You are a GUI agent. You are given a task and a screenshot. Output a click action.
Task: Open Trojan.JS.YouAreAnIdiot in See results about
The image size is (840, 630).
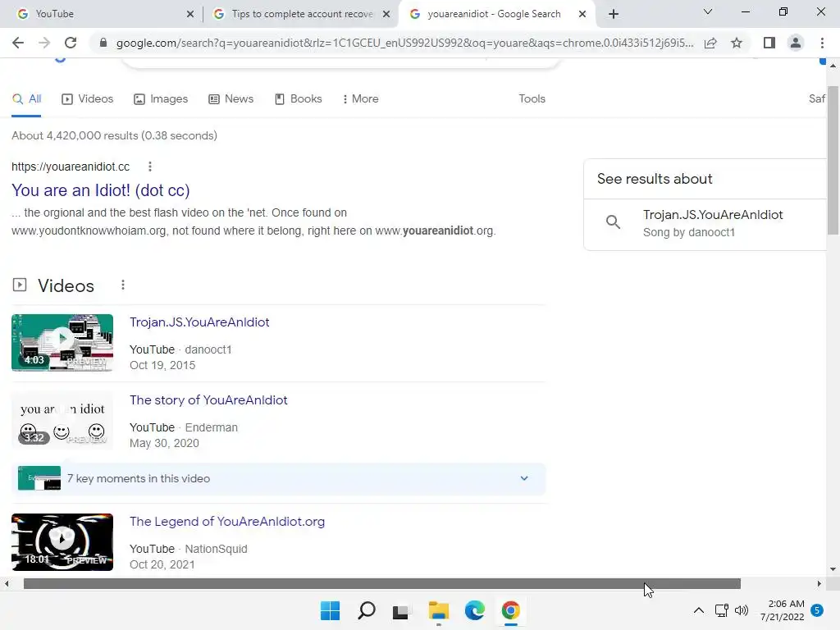[x=713, y=215]
